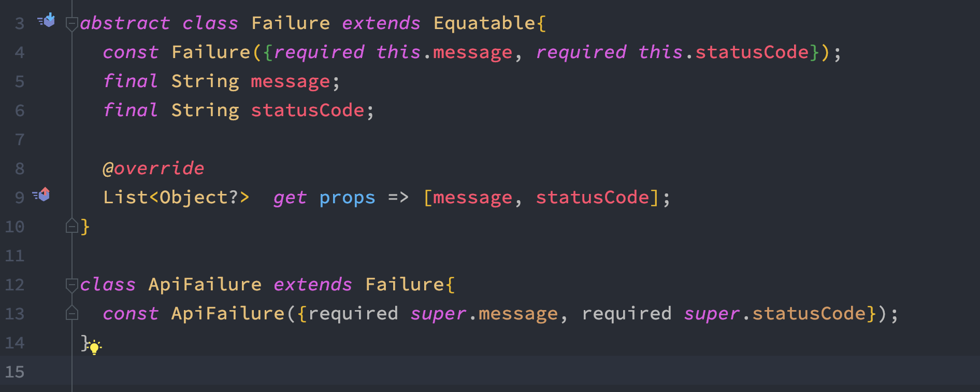The image size is (980, 392).
Task: Click the abstract keyword on line 3
Action: pyautogui.click(x=125, y=23)
